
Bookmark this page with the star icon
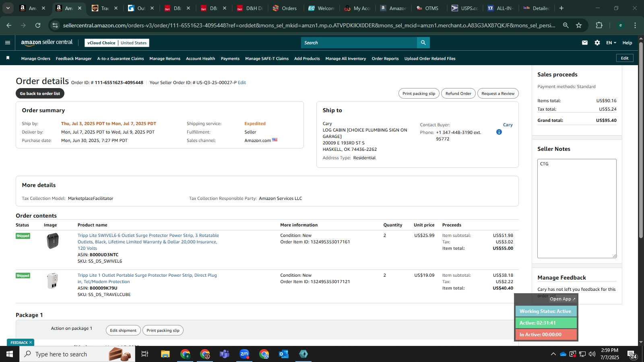579,25
